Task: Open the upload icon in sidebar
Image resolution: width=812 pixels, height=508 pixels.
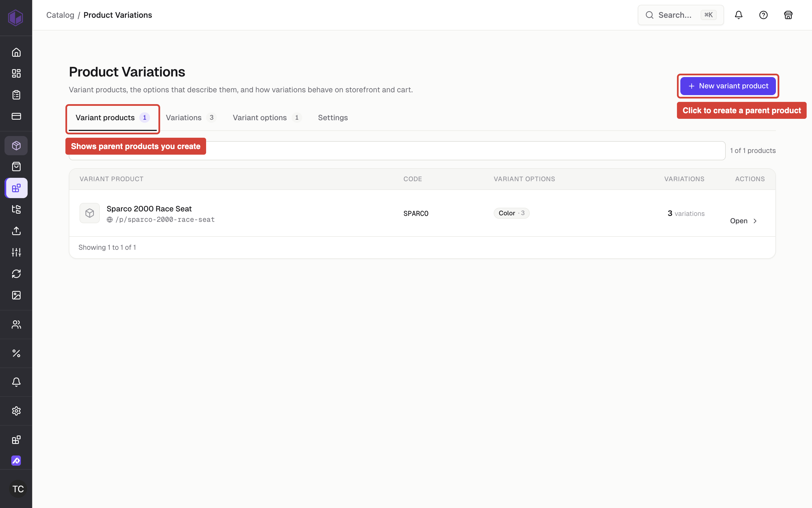Action: point(16,231)
